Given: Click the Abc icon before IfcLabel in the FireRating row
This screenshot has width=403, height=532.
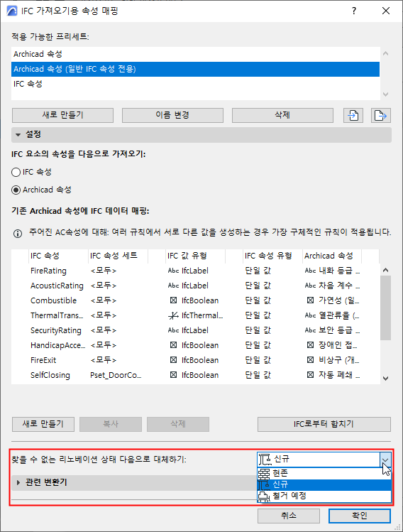Looking at the screenshot, I should point(173,271).
